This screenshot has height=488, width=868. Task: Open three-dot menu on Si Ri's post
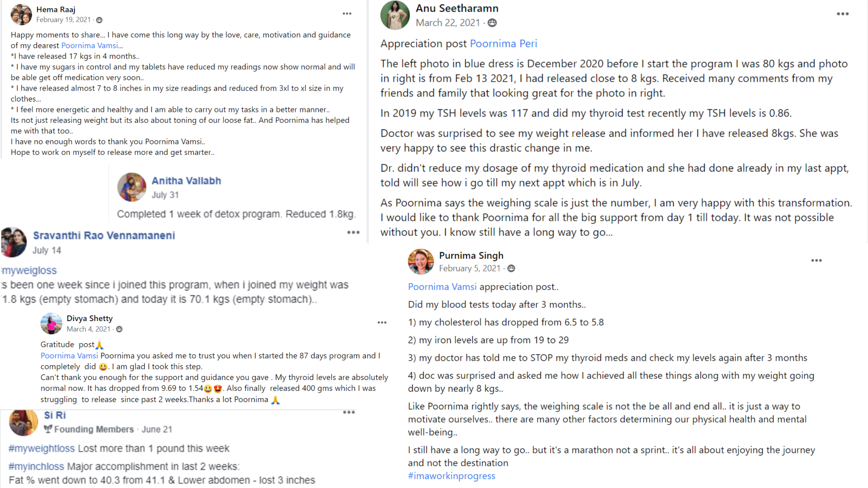(x=349, y=412)
